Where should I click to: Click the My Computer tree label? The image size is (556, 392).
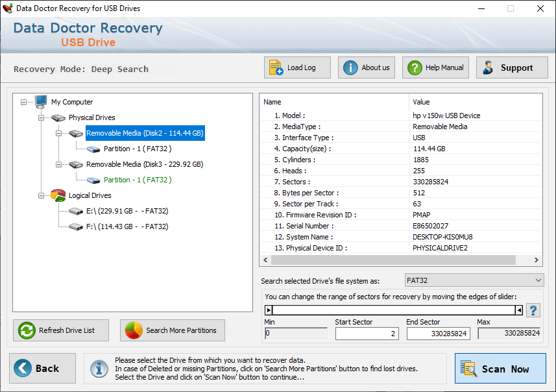pos(72,102)
